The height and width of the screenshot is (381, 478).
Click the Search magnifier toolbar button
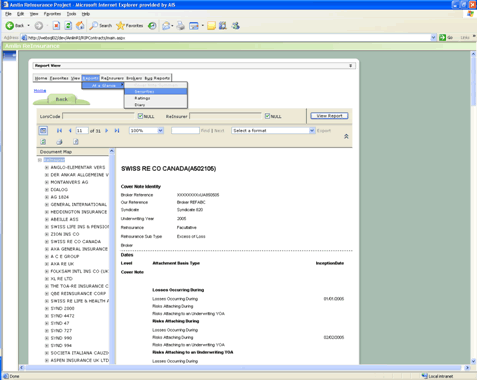click(x=101, y=26)
